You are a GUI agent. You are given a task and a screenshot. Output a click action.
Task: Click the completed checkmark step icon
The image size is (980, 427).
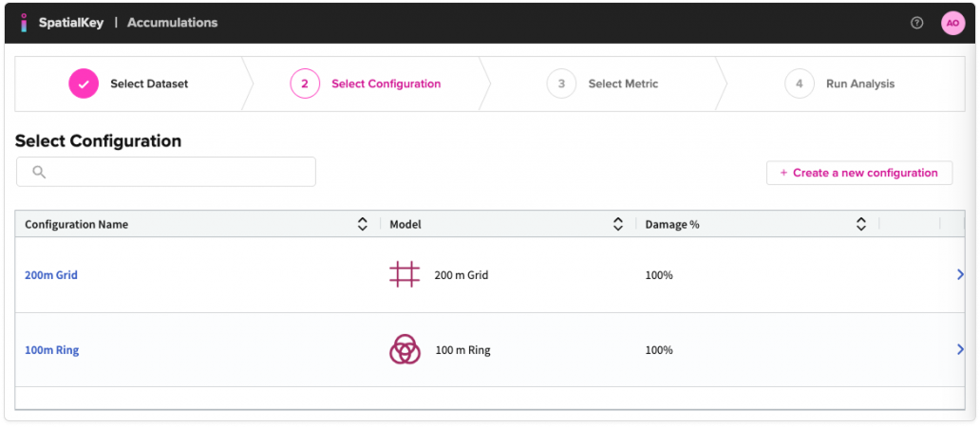pos(84,84)
